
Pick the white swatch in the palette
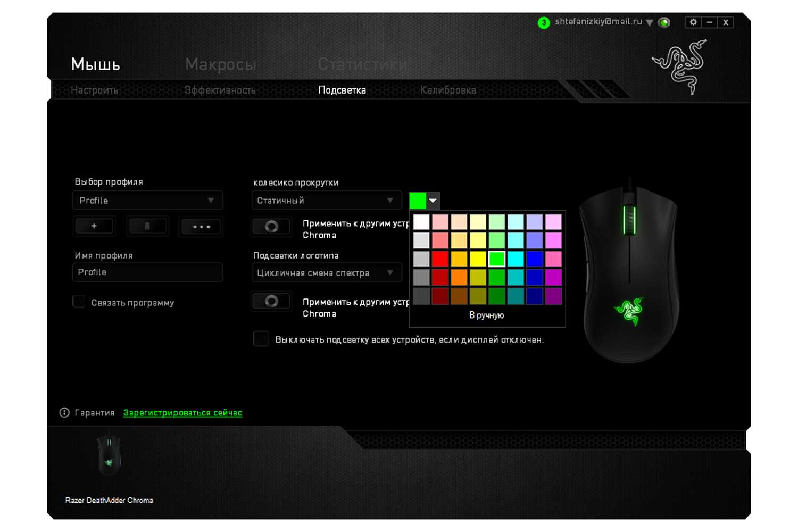(x=421, y=222)
